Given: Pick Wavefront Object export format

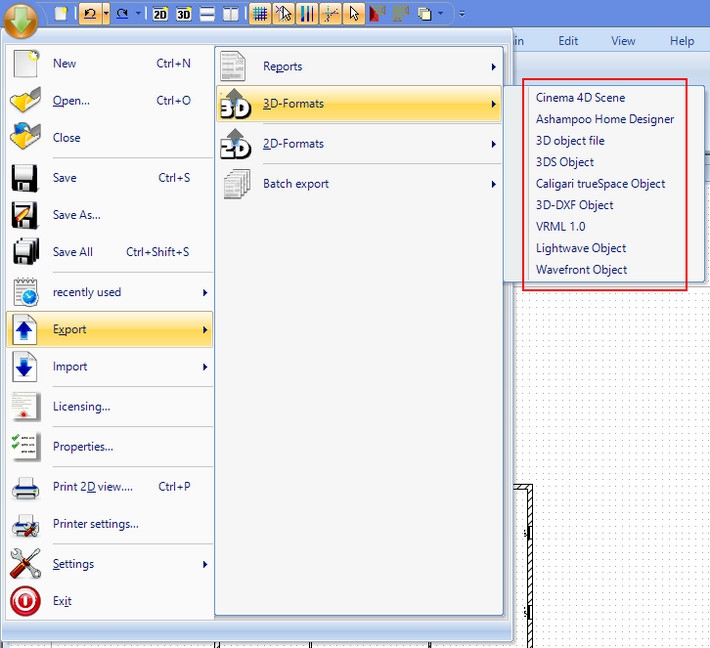Looking at the screenshot, I should point(581,269).
